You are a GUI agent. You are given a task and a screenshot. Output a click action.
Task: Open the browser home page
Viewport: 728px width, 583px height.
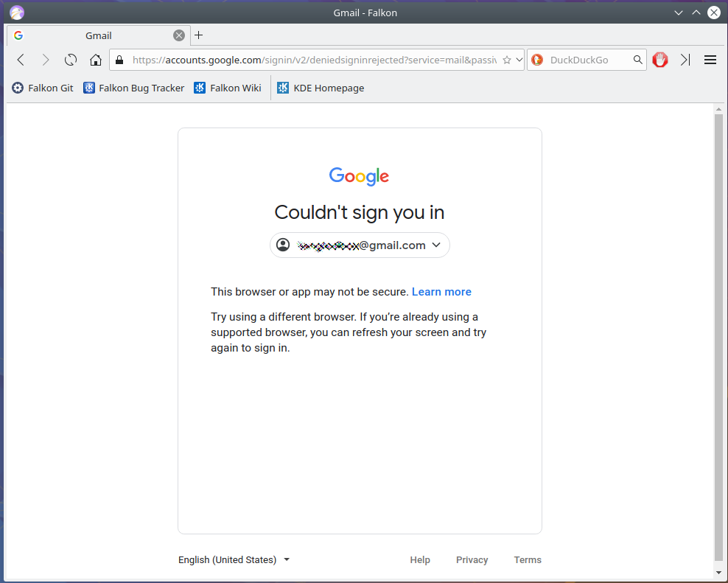pos(96,60)
